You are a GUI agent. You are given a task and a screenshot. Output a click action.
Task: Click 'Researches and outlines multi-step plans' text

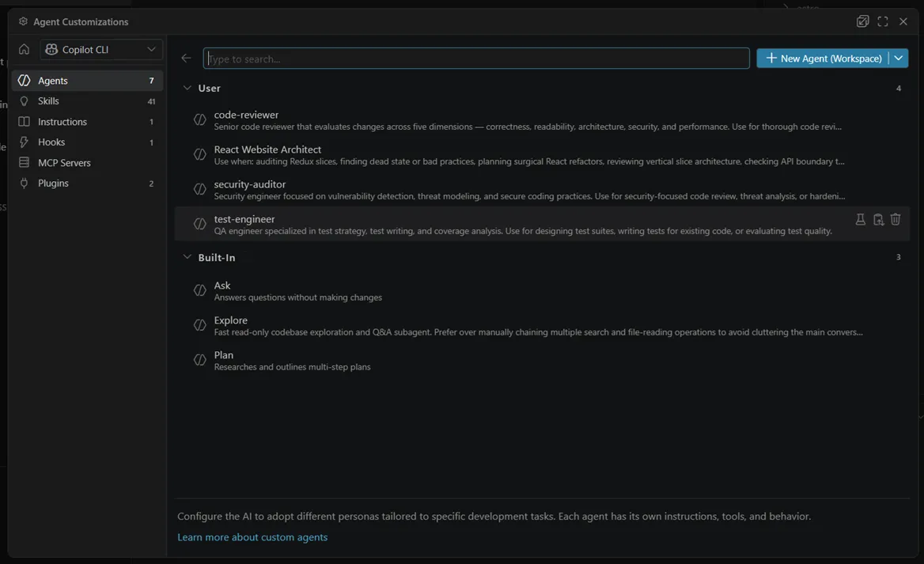tap(292, 367)
